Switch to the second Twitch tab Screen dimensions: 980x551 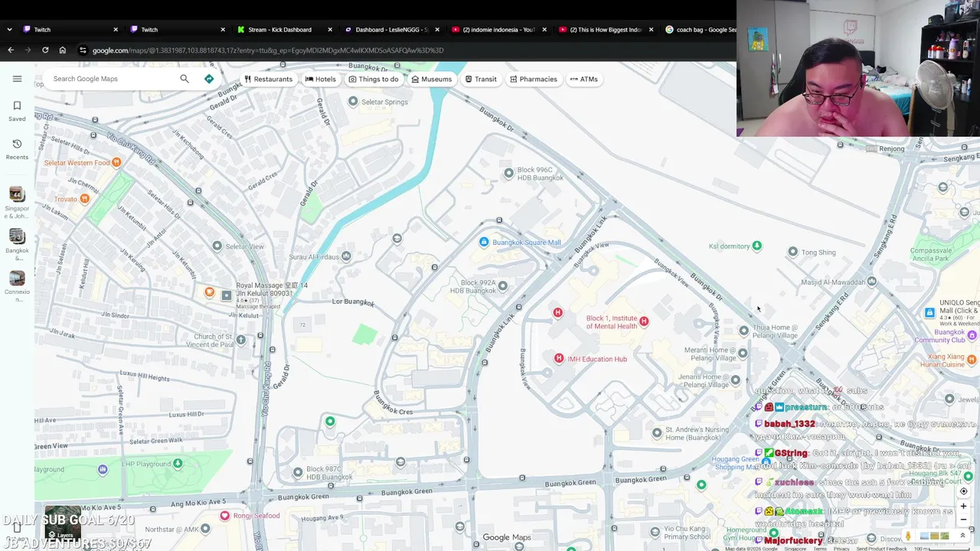(176, 30)
